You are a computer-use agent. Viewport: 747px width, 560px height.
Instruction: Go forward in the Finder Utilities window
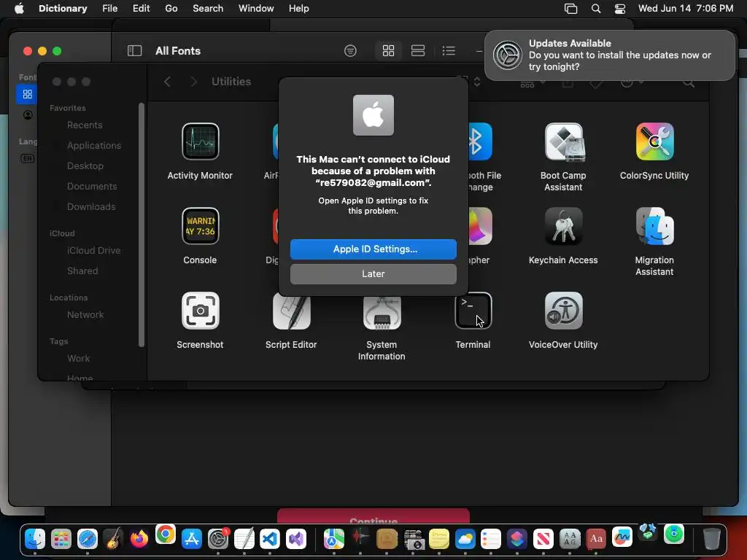193,82
